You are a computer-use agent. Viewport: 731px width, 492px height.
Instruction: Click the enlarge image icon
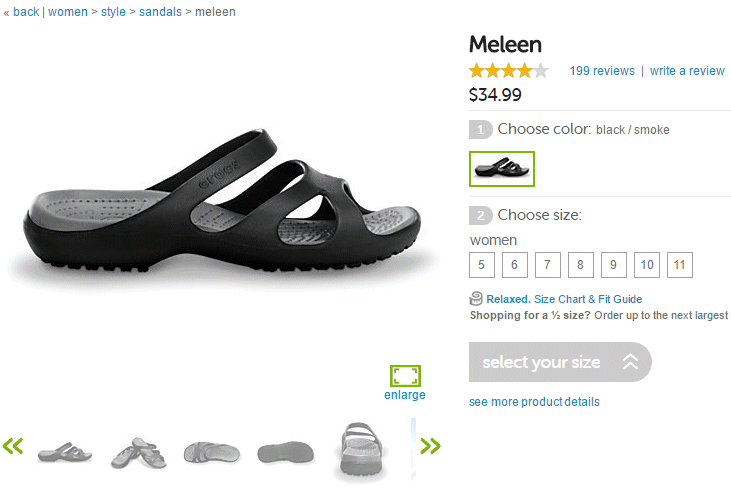pyautogui.click(x=405, y=376)
